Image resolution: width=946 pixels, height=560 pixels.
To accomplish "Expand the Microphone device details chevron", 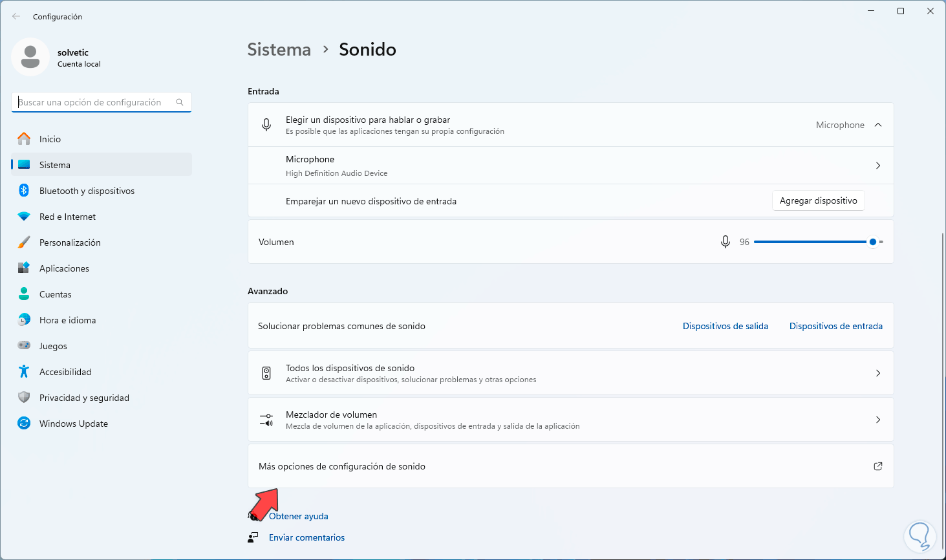I will (x=877, y=166).
